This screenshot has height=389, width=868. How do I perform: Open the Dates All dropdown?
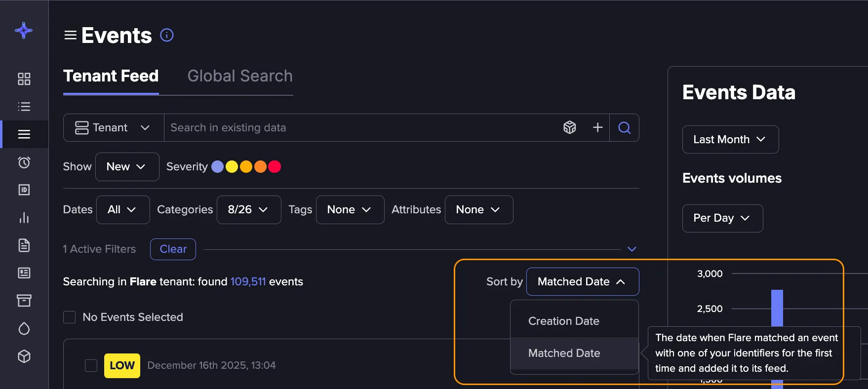coord(123,210)
